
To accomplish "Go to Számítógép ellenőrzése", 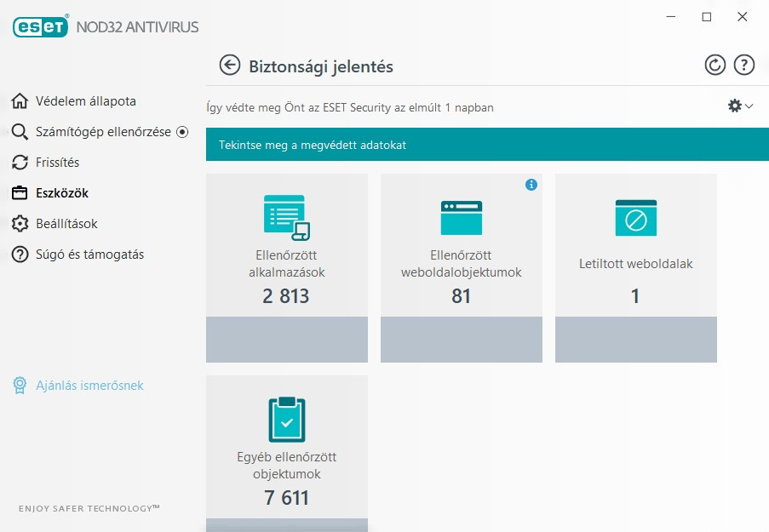I will pos(104,132).
